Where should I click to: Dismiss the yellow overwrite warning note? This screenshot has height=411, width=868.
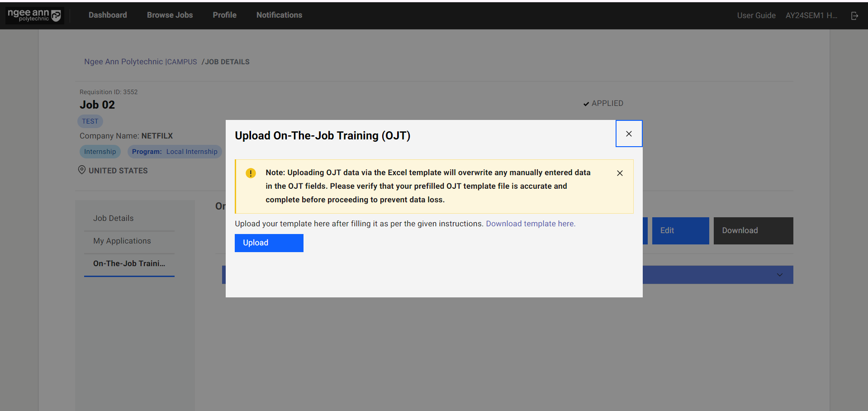click(x=620, y=173)
